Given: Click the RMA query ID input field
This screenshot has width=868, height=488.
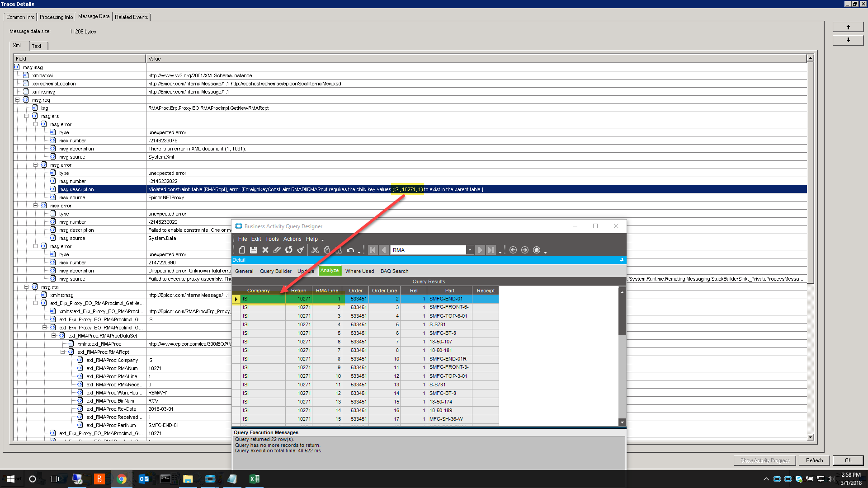Looking at the screenshot, I should pyautogui.click(x=428, y=250).
